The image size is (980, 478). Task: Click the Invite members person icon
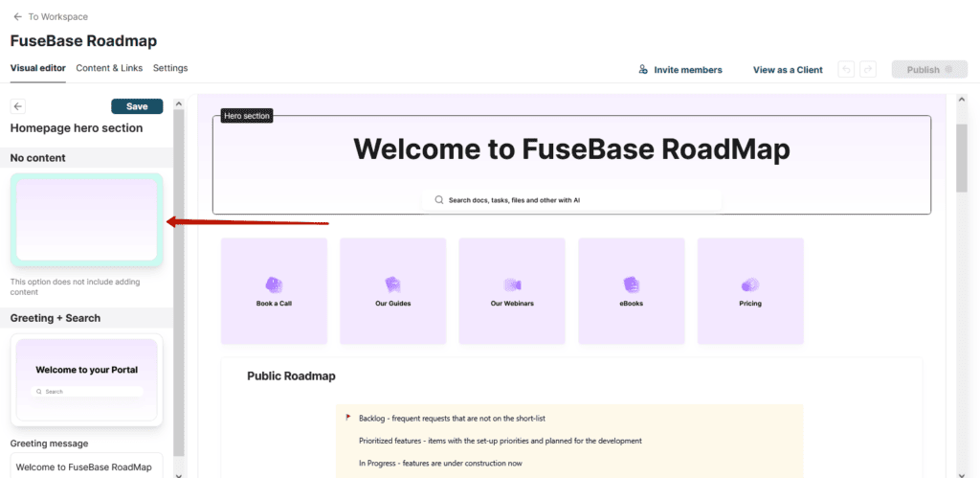642,69
